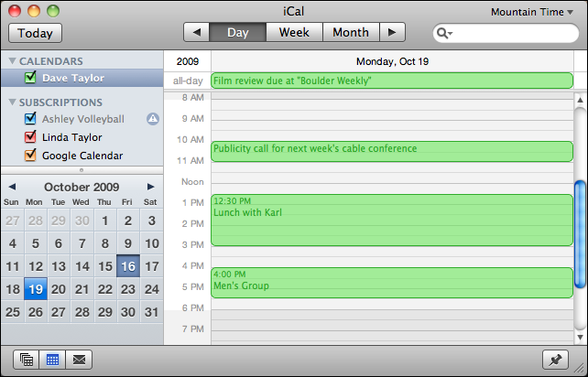Go to next day with right arrow
Image resolution: width=588 pixels, height=377 pixels.
click(x=392, y=33)
